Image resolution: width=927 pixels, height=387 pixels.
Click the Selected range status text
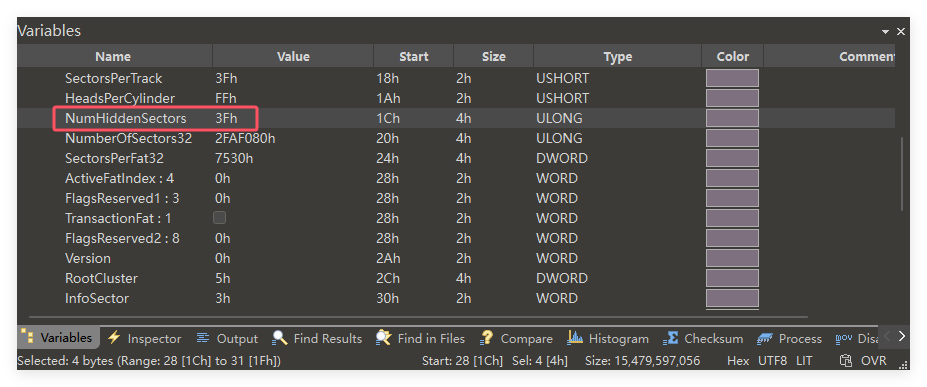149,360
